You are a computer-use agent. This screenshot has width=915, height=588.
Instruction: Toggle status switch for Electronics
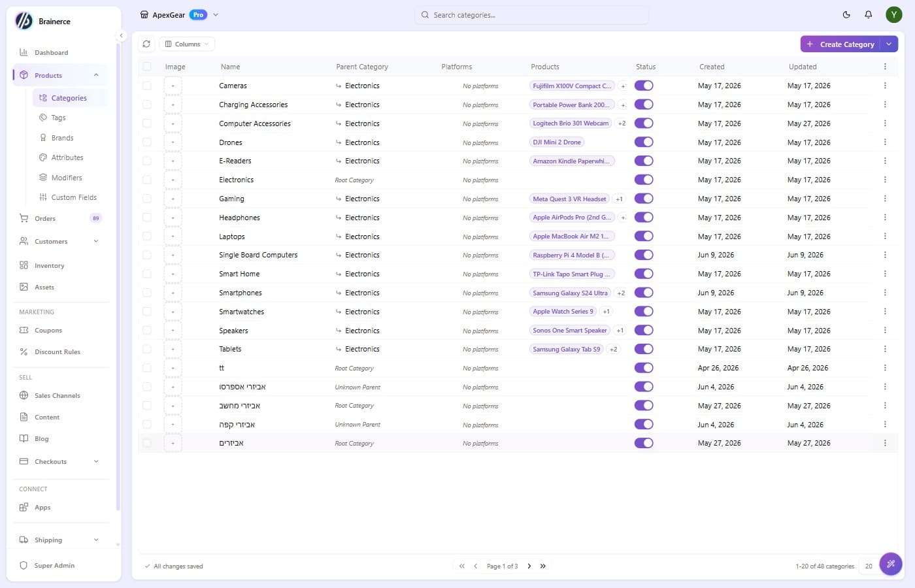pos(644,180)
